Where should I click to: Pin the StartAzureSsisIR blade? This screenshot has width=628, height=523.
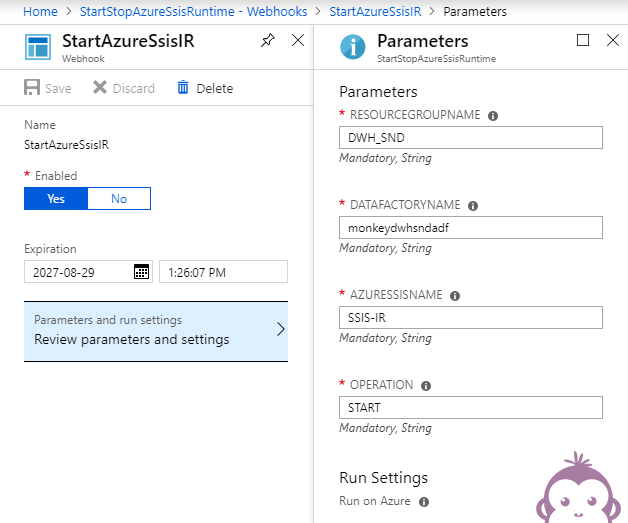(x=268, y=40)
